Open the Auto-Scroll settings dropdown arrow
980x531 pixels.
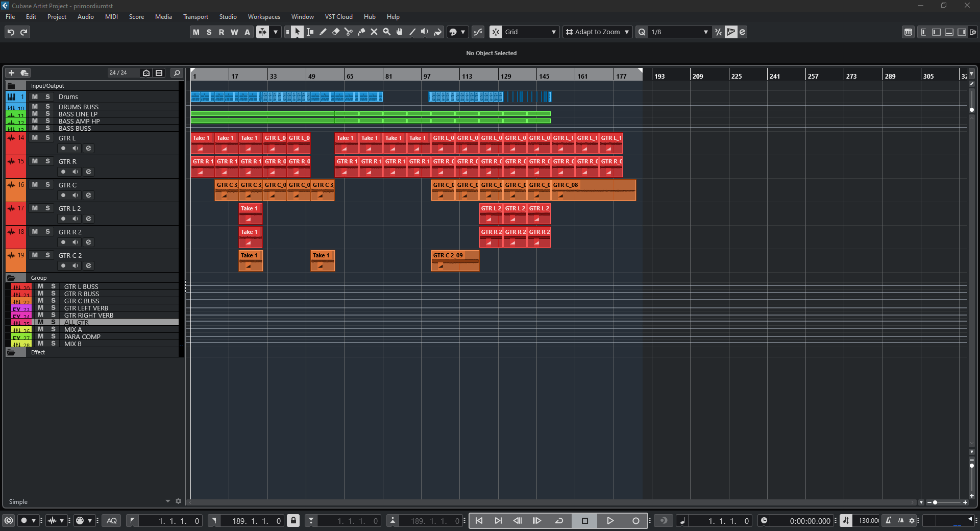276,32
